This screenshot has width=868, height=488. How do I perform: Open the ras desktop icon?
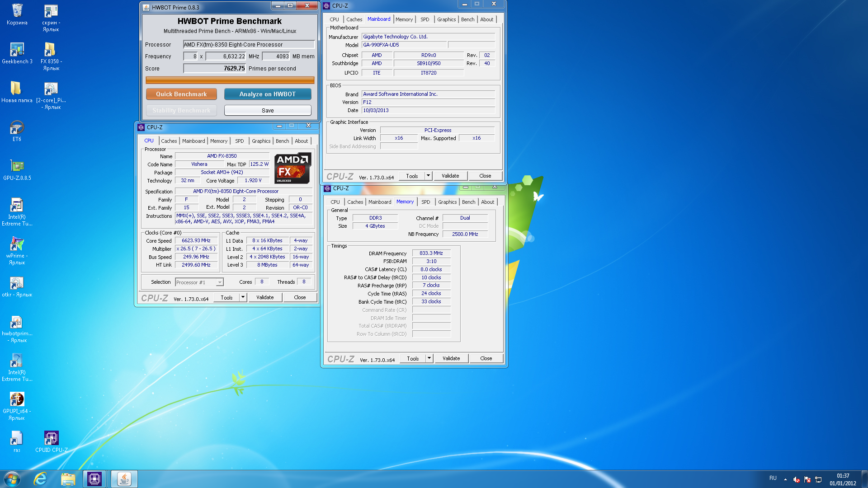pos(17,441)
